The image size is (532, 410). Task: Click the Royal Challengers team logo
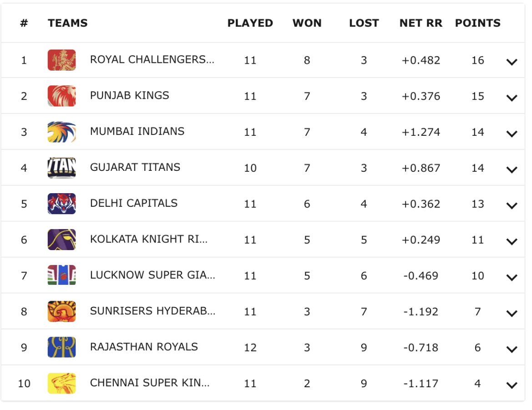pyautogui.click(x=61, y=60)
